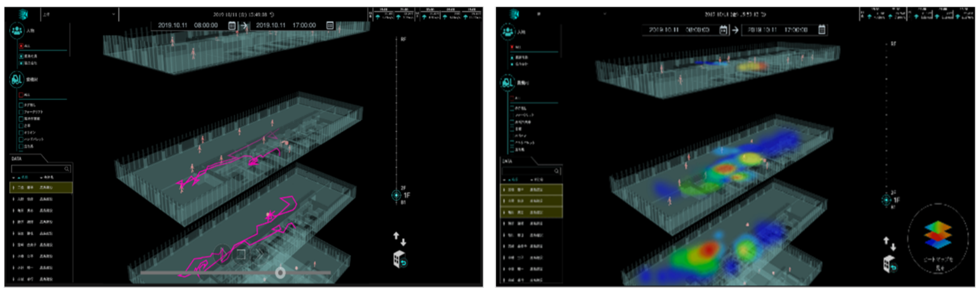Focus the DATA search field in right screen
This screenshot has height=294, width=980.
532,171
